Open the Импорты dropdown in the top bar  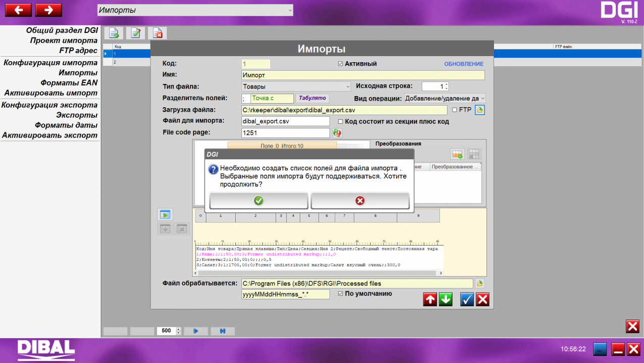pyautogui.click(x=195, y=10)
